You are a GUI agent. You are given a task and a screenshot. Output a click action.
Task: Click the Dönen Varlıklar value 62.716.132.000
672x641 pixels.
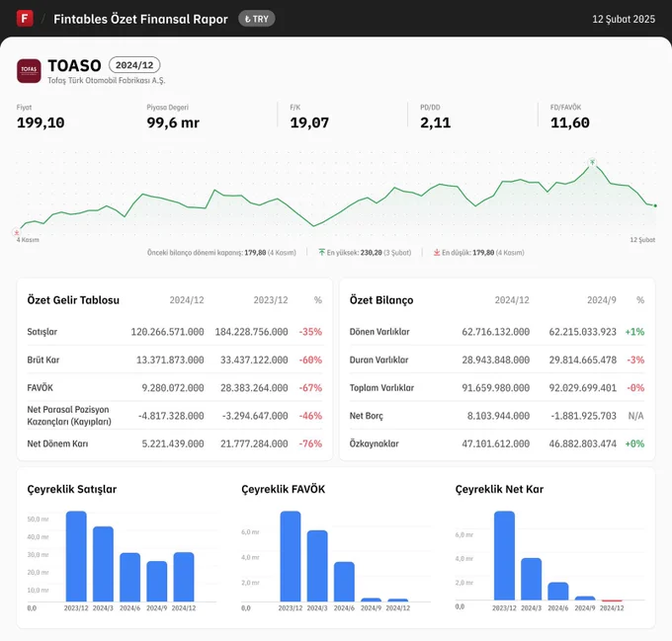tap(496, 332)
